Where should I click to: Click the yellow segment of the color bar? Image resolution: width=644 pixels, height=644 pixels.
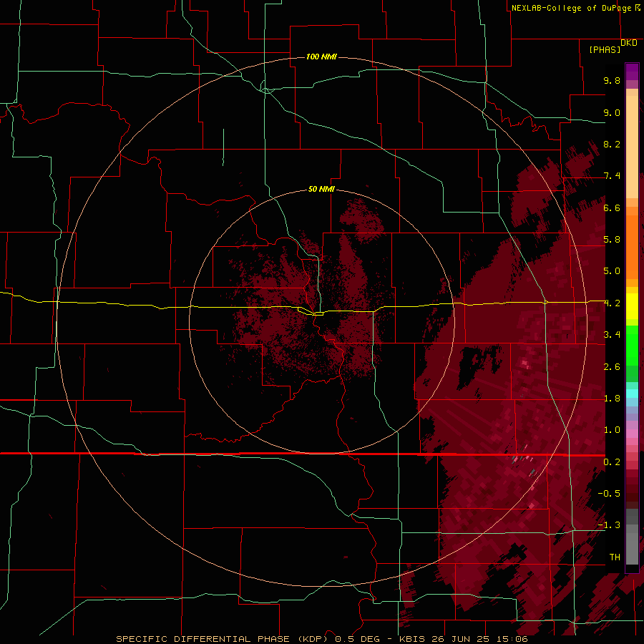tap(632, 306)
